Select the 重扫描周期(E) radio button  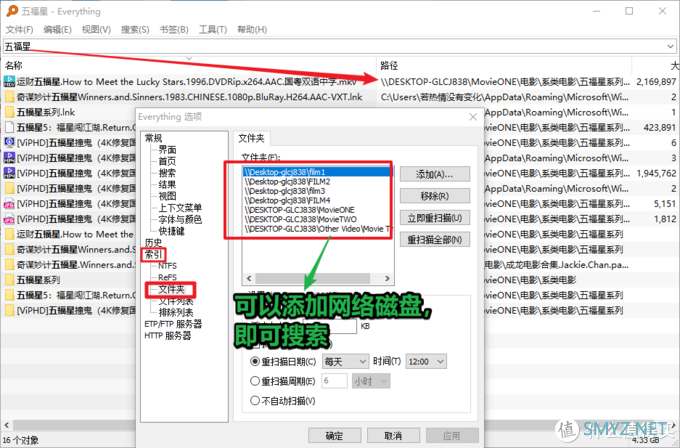[255, 381]
